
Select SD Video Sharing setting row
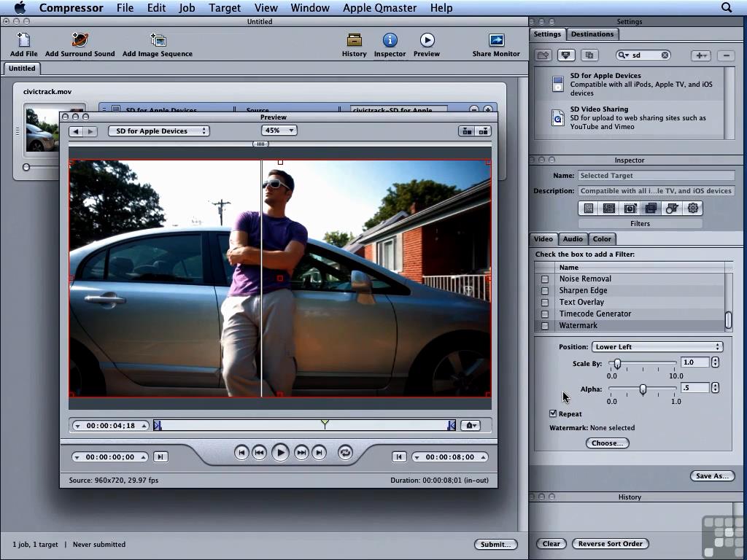(x=629, y=117)
